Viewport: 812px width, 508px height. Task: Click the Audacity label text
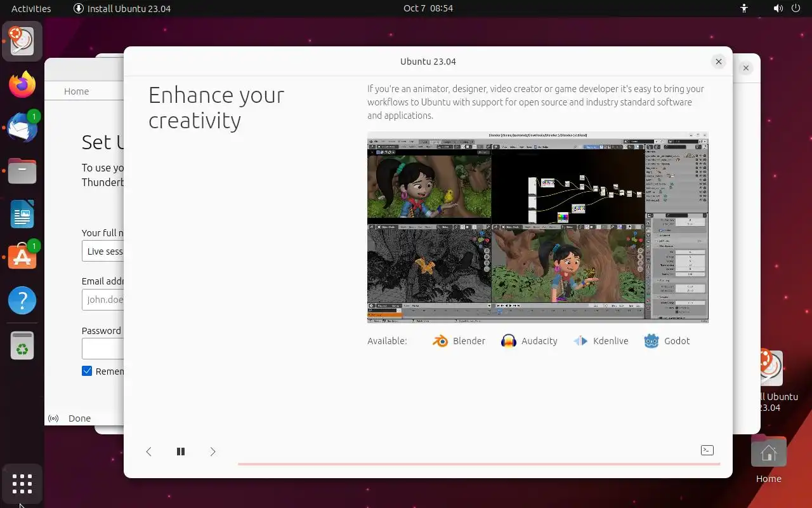pos(539,341)
